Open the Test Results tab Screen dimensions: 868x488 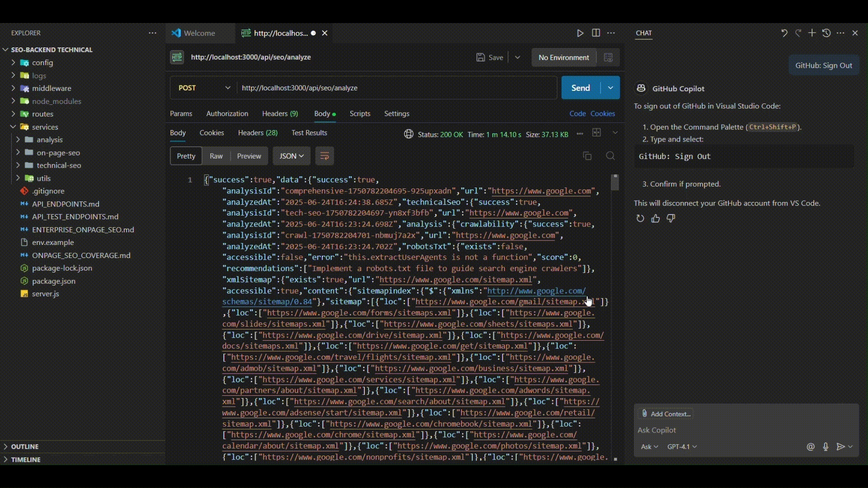[x=309, y=132]
